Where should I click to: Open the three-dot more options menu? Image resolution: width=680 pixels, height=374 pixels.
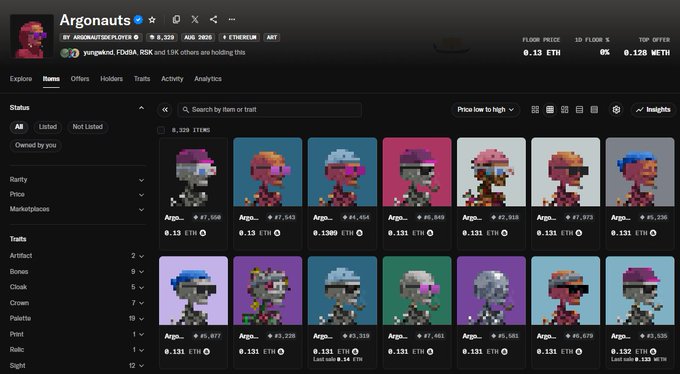click(x=232, y=20)
